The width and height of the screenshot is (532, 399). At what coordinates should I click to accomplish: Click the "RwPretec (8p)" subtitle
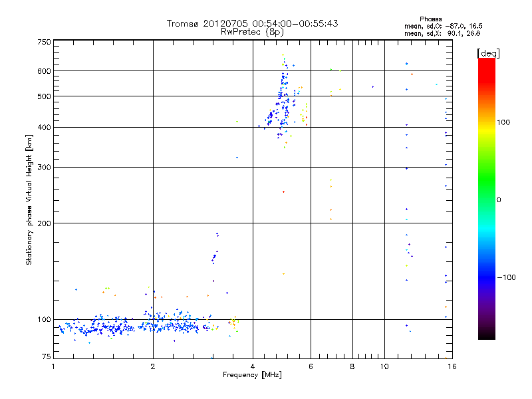tap(252, 32)
